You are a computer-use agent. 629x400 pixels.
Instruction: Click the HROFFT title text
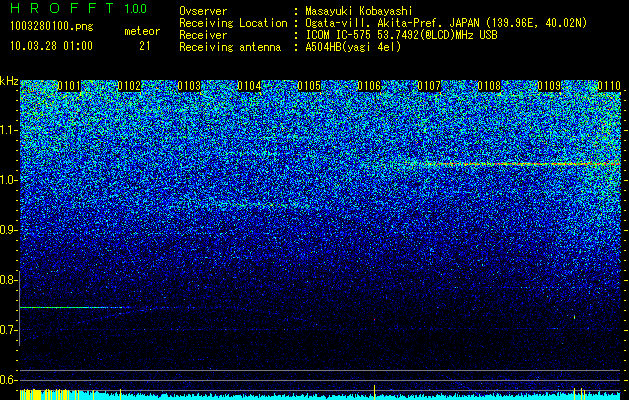tap(62, 8)
